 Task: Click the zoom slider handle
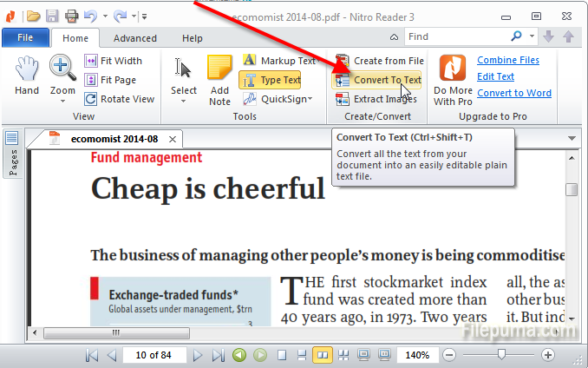tap(501, 354)
